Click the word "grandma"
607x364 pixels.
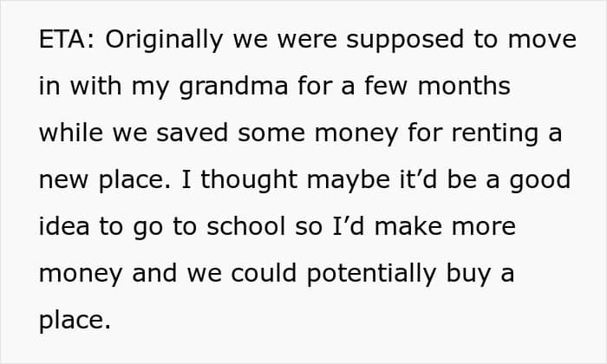tap(233, 88)
